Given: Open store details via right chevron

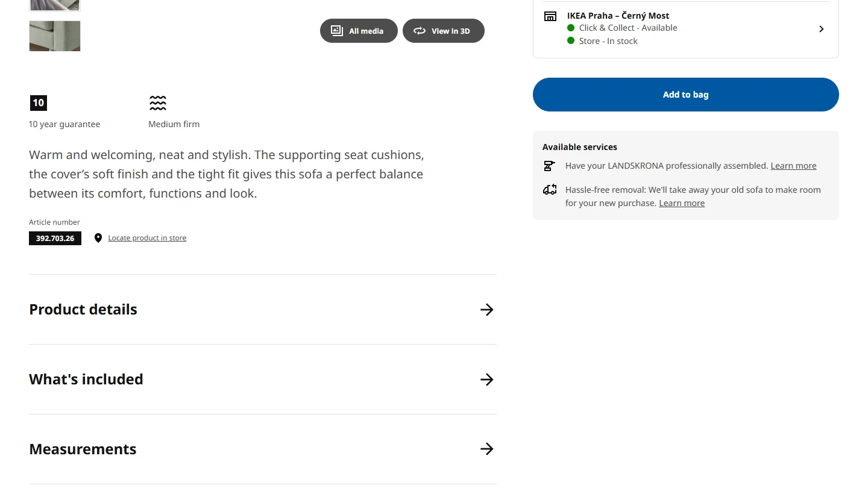Looking at the screenshot, I should 821,29.
